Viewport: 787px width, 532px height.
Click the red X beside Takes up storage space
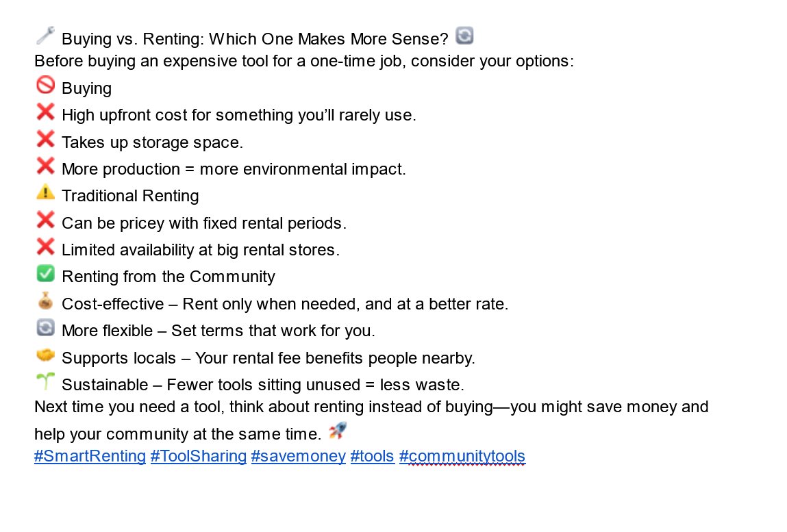pos(45,139)
